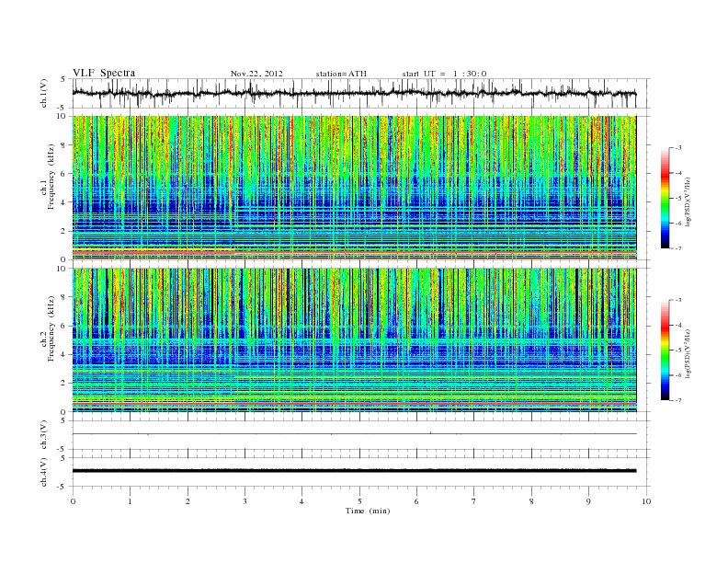
Task: Select the ch.1 colorbar "log(PSD)(V²/Hz)" label
Action: pyautogui.click(x=688, y=200)
